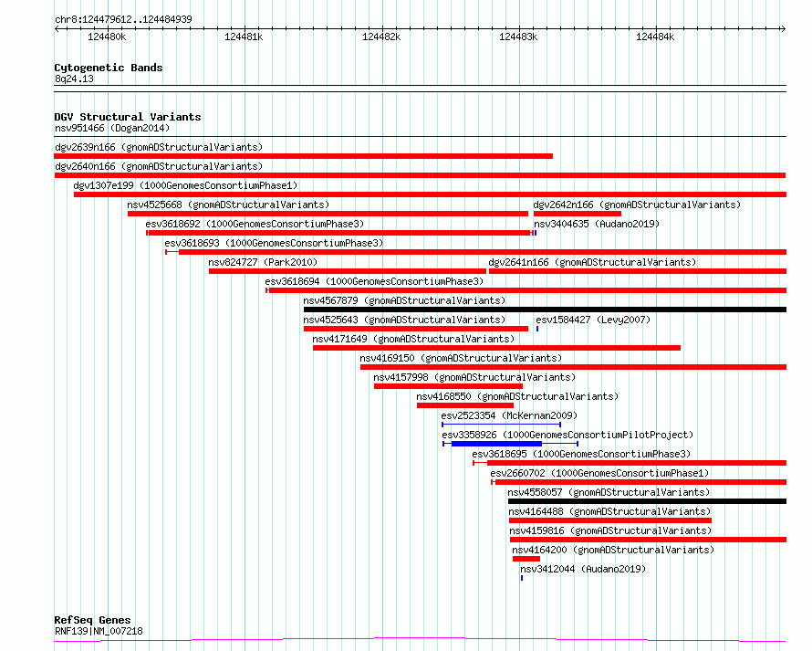The height and width of the screenshot is (651, 812).
Task: Click the small blue esv1584427 marker
Action: [537, 329]
